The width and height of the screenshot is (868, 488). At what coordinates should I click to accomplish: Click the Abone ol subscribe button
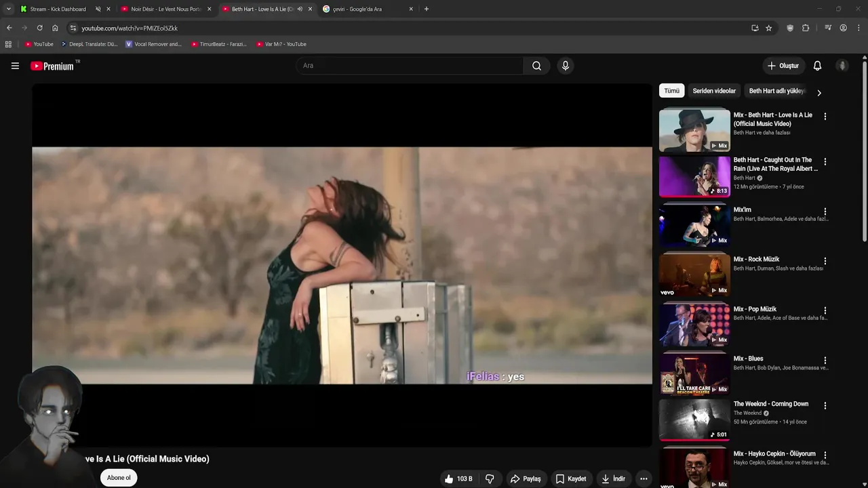tap(119, 478)
